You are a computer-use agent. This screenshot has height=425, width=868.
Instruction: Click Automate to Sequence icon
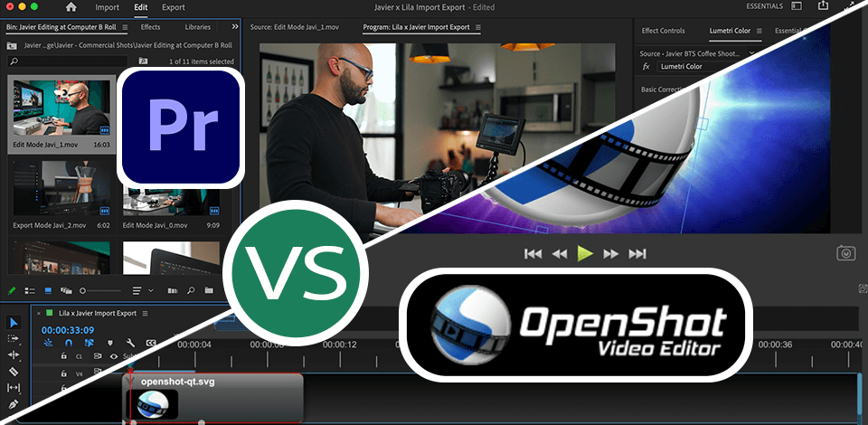[172, 290]
